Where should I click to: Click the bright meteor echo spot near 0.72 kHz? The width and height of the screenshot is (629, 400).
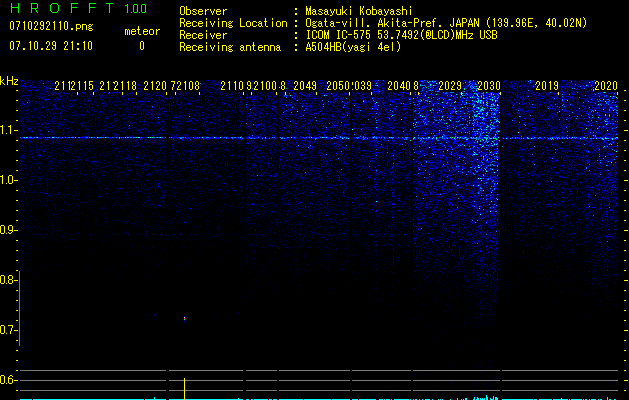(x=185, y=319)
